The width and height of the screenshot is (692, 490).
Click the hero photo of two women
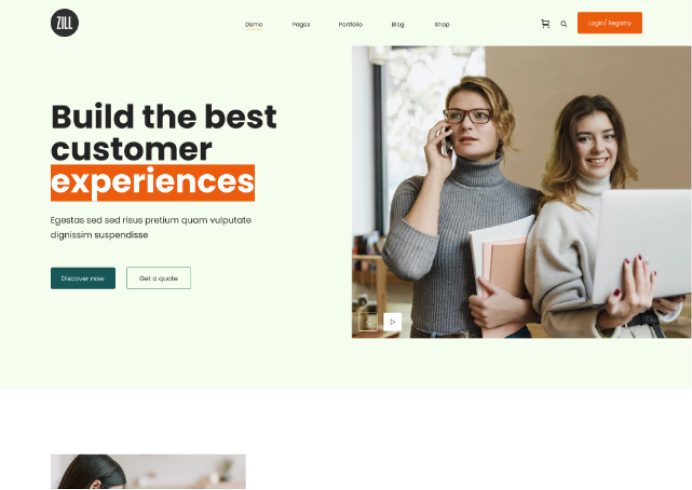[x=521, y=192]
